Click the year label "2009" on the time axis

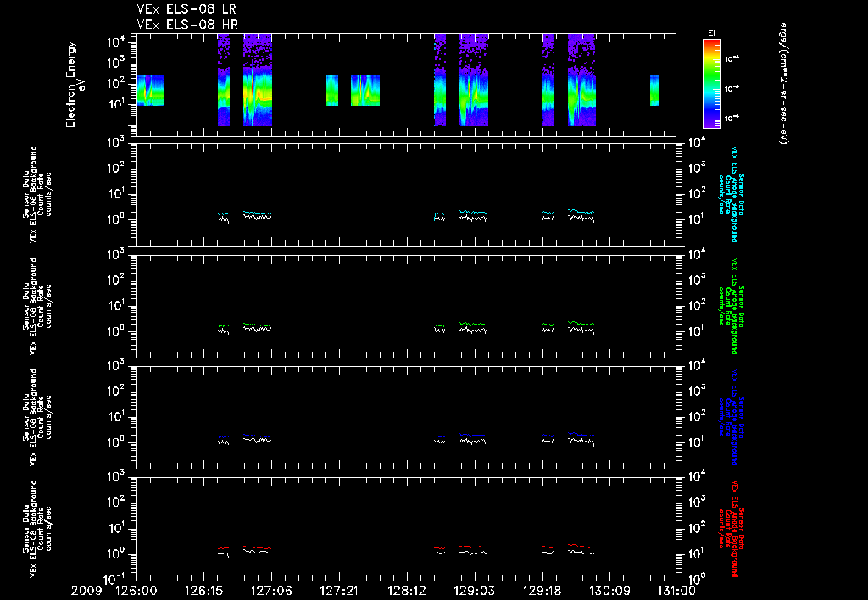(x=86, y=592)
